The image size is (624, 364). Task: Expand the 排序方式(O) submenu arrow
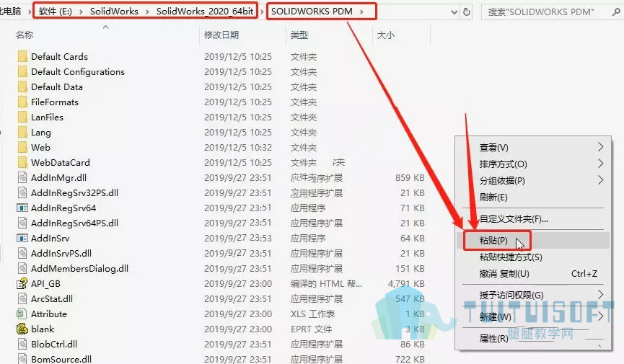point(600,164)
